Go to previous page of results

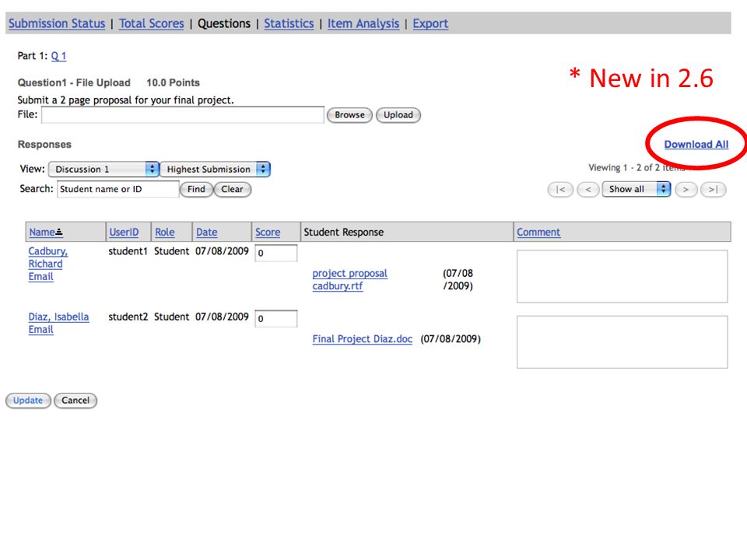(588, 189)
